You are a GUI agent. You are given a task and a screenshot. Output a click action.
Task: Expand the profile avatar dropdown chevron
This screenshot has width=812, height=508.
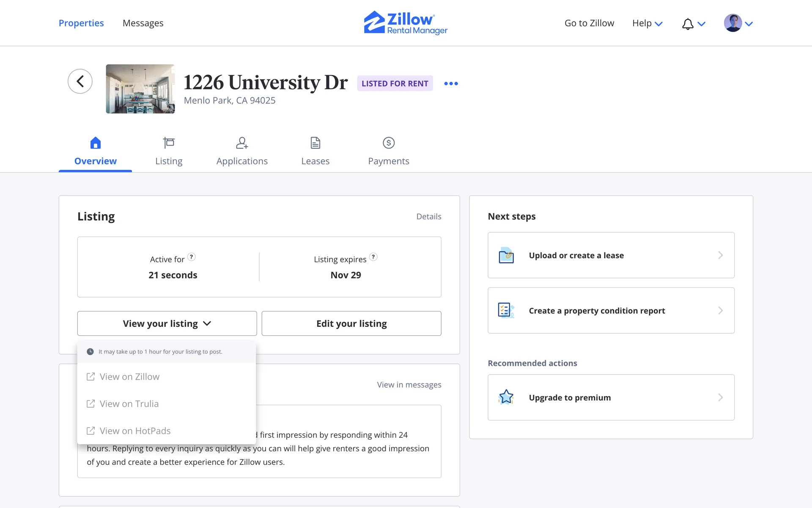(x=749, y=24)
